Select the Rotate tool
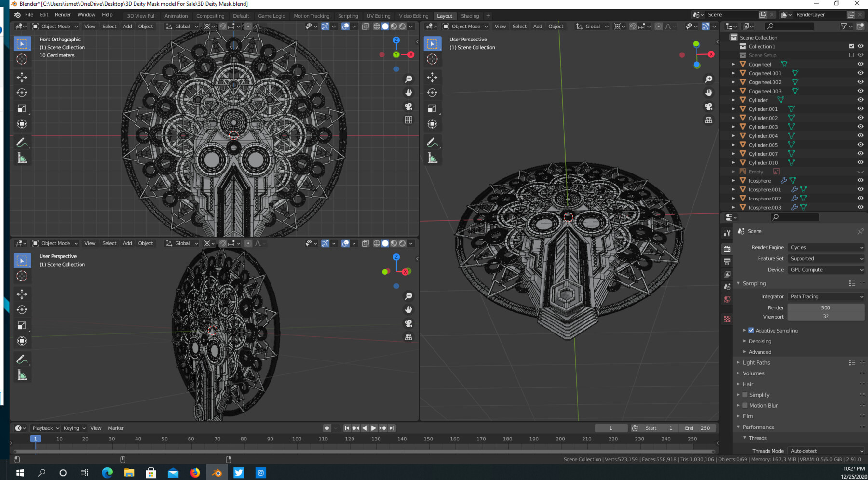Image resolution: width=868 pixels, height=480 pixels. [22, 93]
